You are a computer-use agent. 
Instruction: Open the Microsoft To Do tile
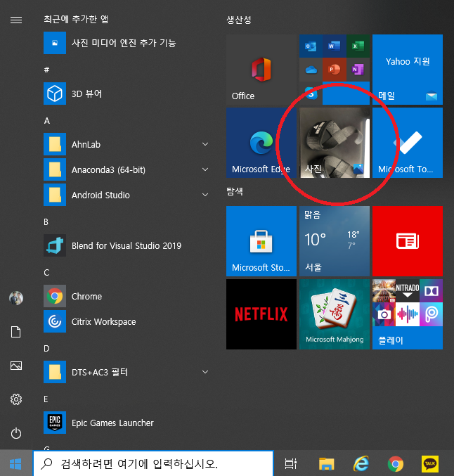point(408,143)
